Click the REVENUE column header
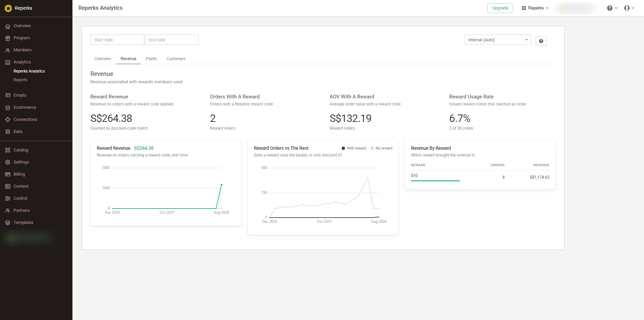The width and height of the screenshot is (644, 320). point(541,165)
